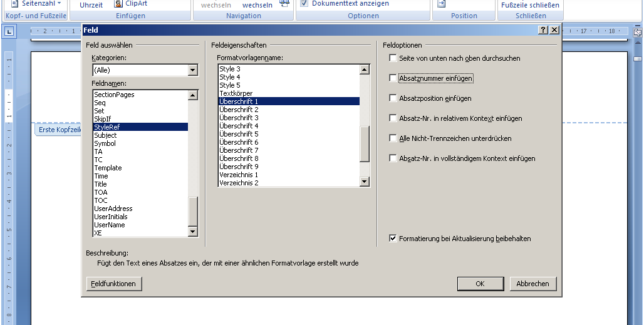The height and width of the screenshot is (325, 644).
Task: Select Title field name
Action: tap(140, 184)
